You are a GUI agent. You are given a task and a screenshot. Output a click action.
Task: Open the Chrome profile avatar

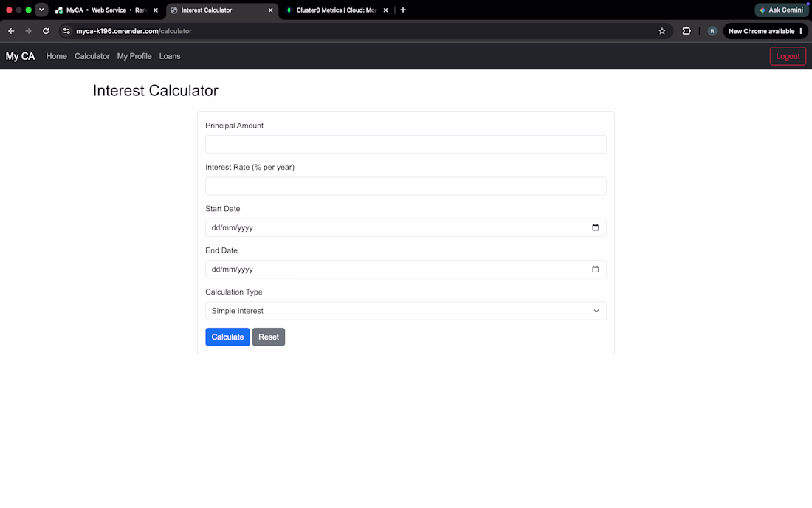(x=712, y=31)
